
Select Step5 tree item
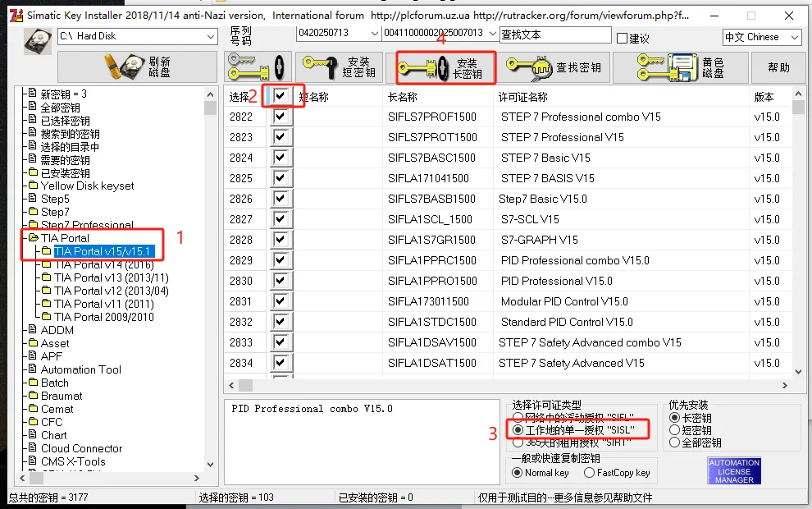tap(55, 199)
